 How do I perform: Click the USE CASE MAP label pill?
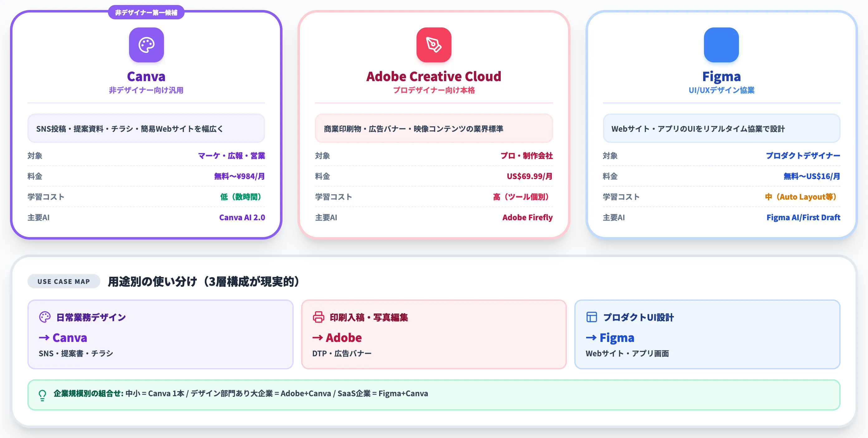[x=64, y=281]
